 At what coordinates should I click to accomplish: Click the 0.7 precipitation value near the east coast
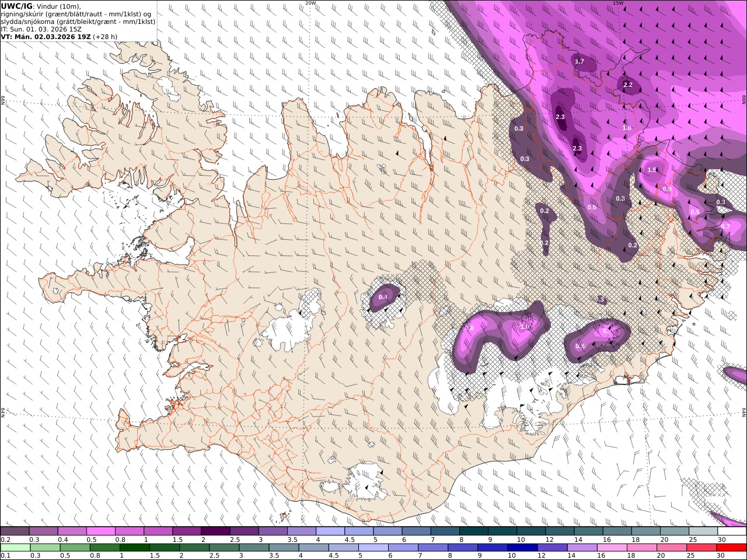(725, 226)
